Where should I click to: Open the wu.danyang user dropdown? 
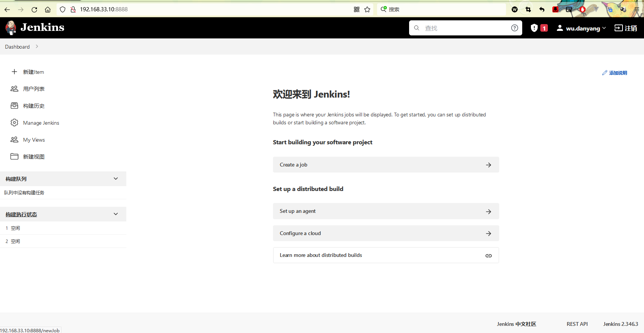[x=581, y=28]
